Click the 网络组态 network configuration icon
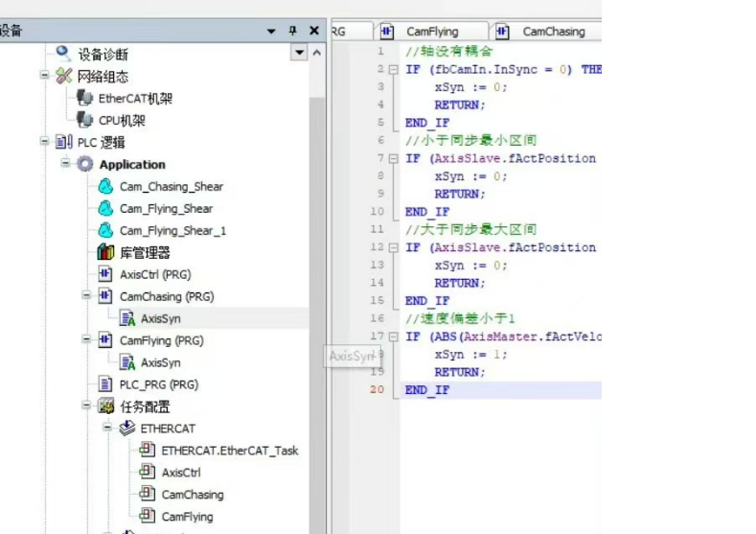The width and height of the screenshot is (756, 534). pyautogui.click(x=63, y=76)
